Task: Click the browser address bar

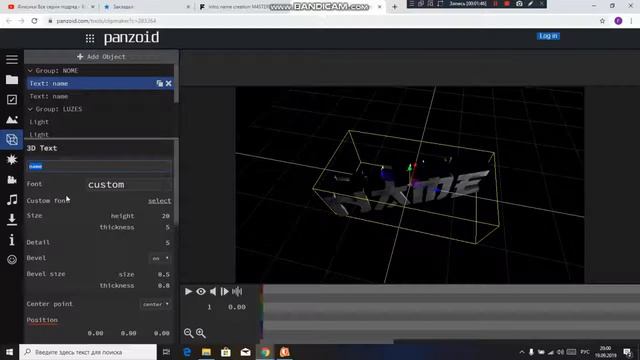Action: [318, 21]
